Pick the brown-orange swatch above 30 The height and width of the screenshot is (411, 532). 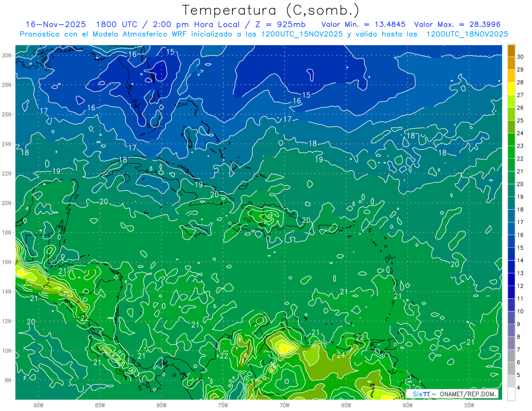511,51
